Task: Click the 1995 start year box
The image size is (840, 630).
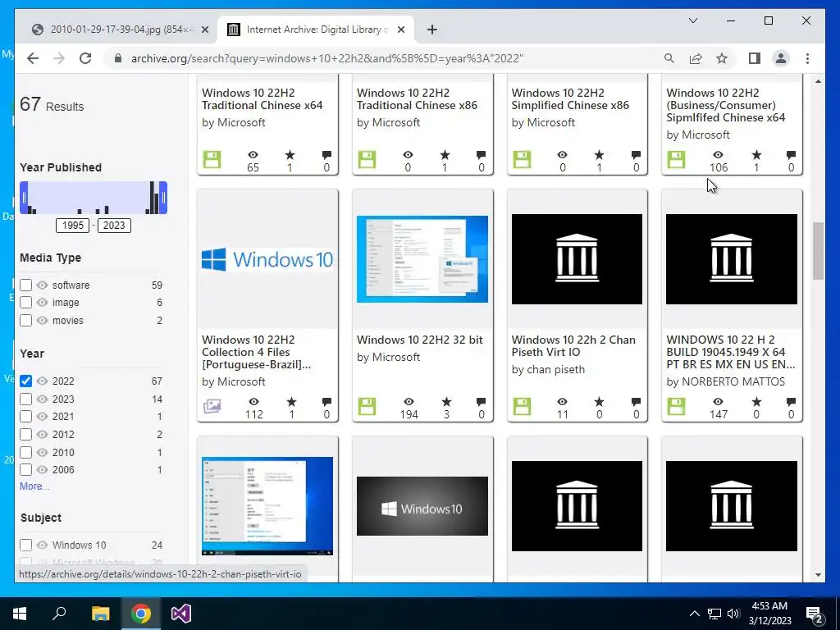Action: coord(73,225)
